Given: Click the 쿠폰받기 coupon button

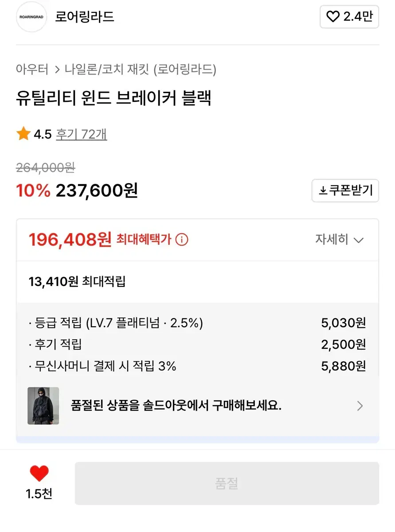Looking at the screenshot, I should pos(345,191).
